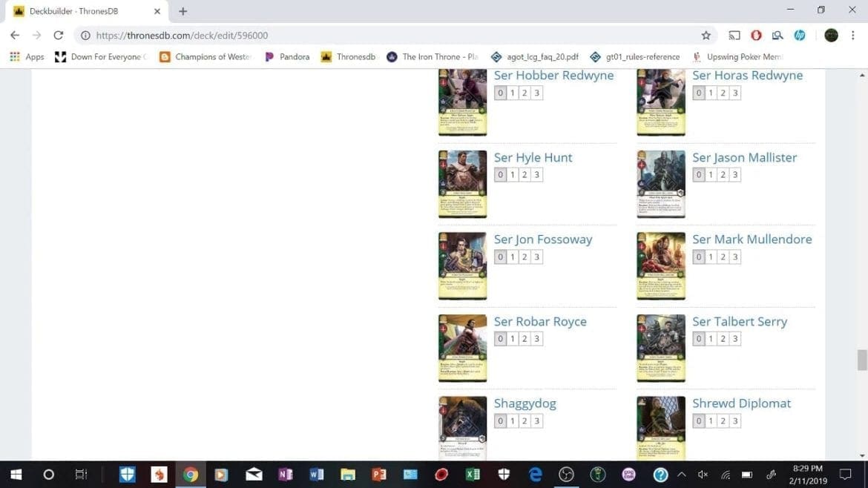Set Shrewd Diplomat quantity to 0
This screenshot has width=868, height=488.
coord(699,421)
